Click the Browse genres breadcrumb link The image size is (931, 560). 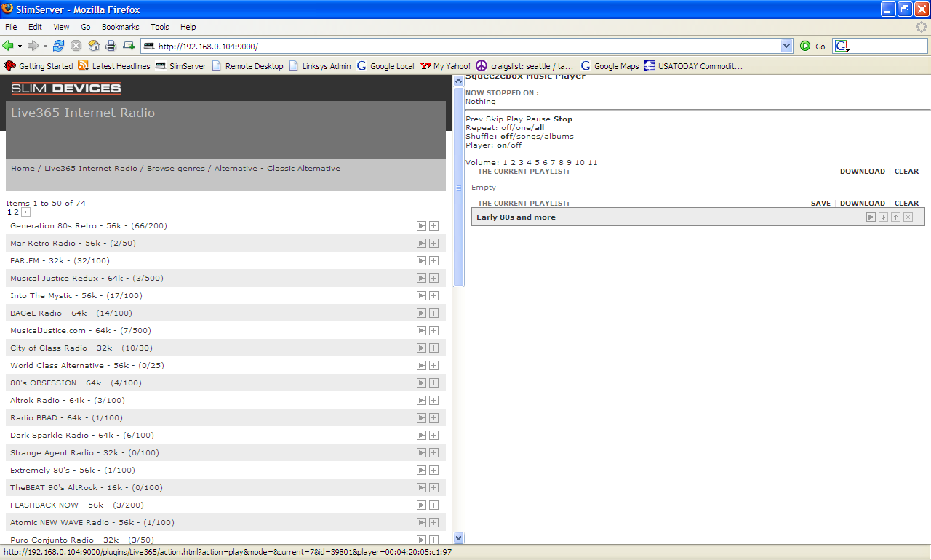[x=175, y=169]
